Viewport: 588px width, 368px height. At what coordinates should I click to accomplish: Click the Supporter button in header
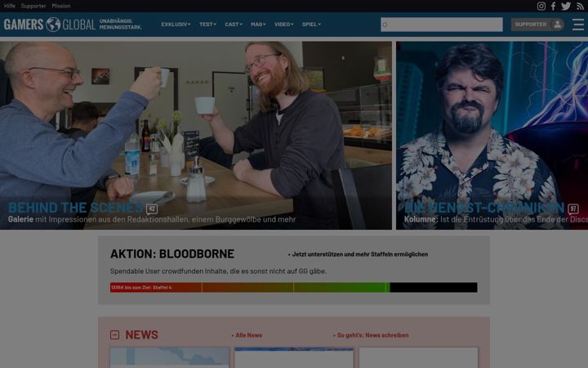[x=537, y=25]
